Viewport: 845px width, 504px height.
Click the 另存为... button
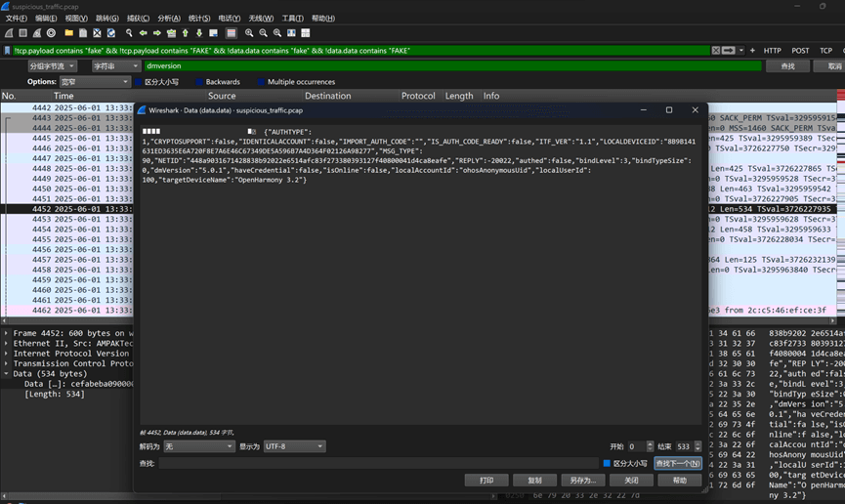coord(583,481)
